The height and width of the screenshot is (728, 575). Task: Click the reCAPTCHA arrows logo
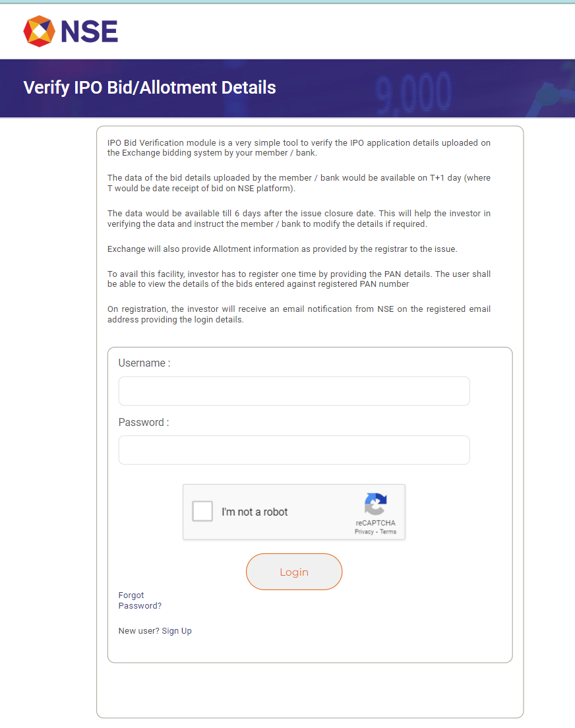point(375,504)
